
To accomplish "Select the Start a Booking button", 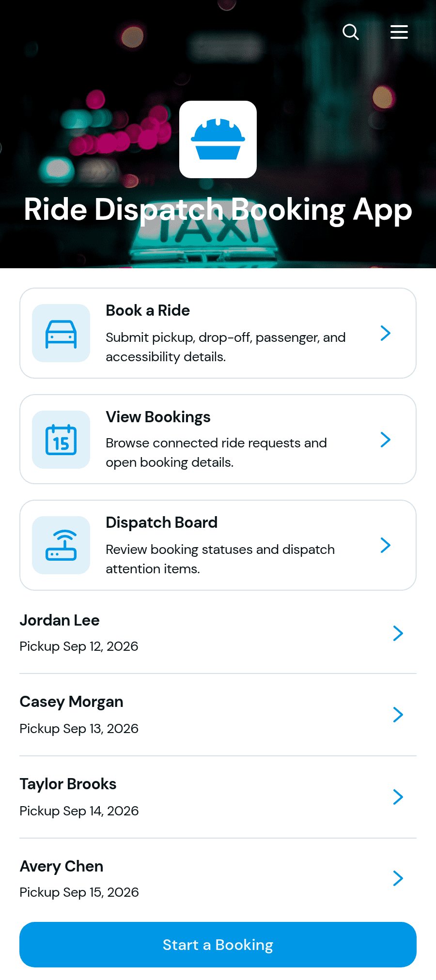I will pos(218,945).
